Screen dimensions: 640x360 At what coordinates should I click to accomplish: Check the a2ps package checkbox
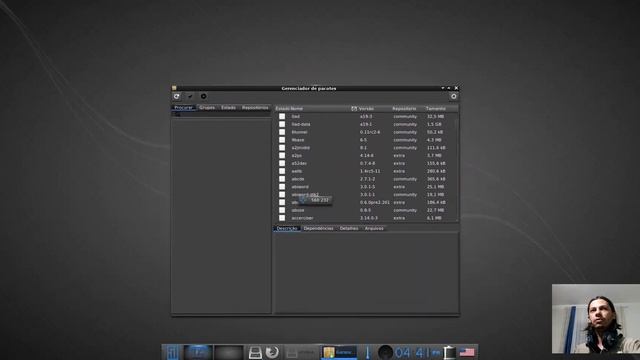[282, 156]
